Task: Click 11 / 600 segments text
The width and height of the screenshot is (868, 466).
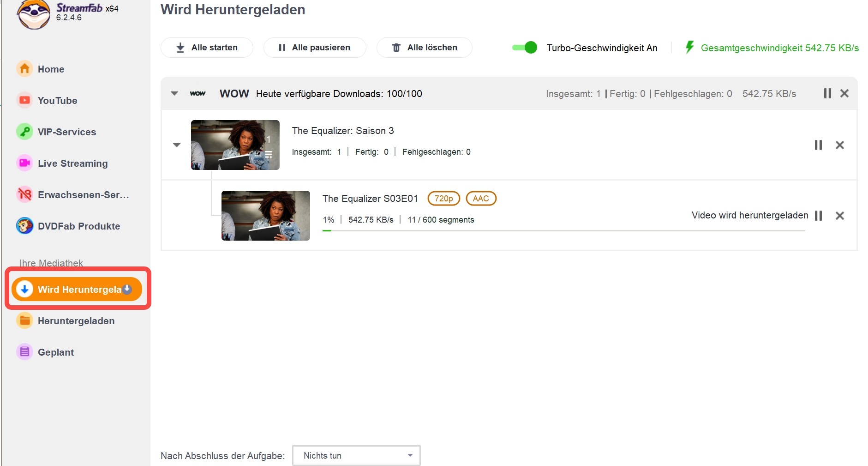Action: 441,220
